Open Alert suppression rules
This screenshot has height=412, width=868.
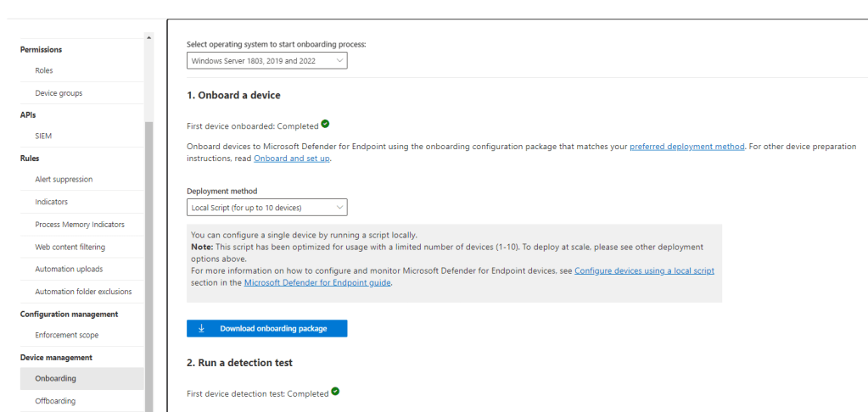[x=64, y=180]
